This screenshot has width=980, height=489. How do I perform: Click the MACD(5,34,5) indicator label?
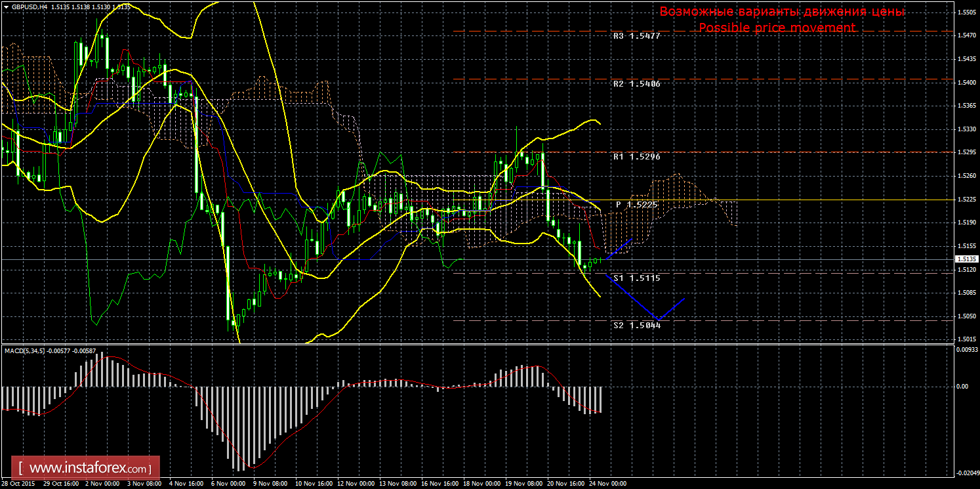coord(26,351)
